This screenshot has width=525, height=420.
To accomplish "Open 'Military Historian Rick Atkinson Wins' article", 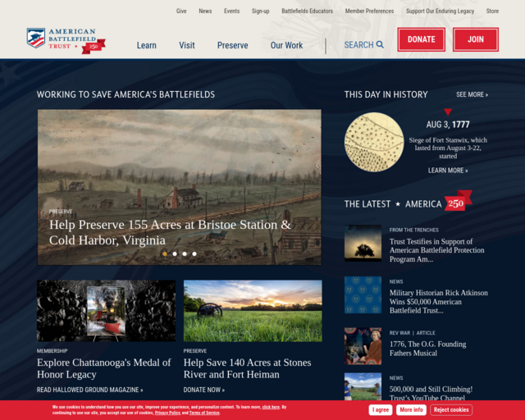I will tap(439, 301).
